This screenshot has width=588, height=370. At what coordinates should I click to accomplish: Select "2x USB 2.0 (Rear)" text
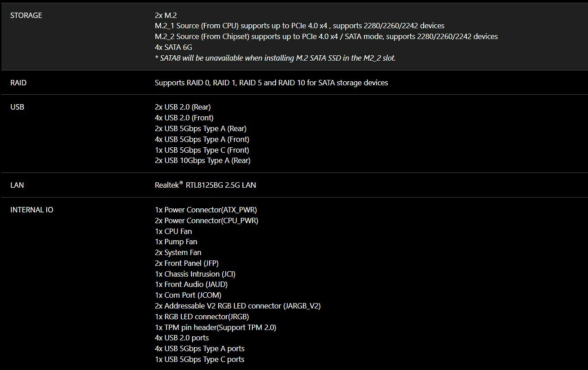click(x=183, y=107)
